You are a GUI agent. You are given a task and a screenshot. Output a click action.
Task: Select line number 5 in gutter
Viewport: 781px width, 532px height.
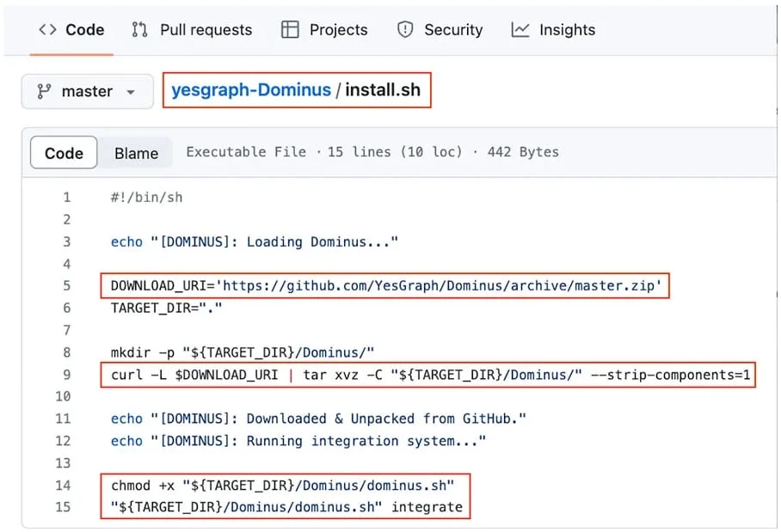point(67,285)
